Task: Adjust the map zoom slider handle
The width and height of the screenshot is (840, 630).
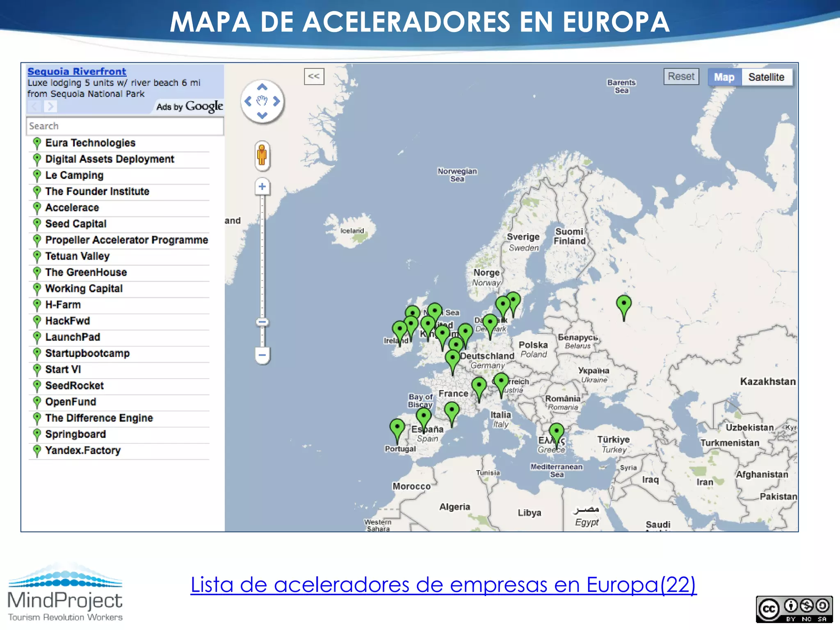Action: [x=262, y=322]
